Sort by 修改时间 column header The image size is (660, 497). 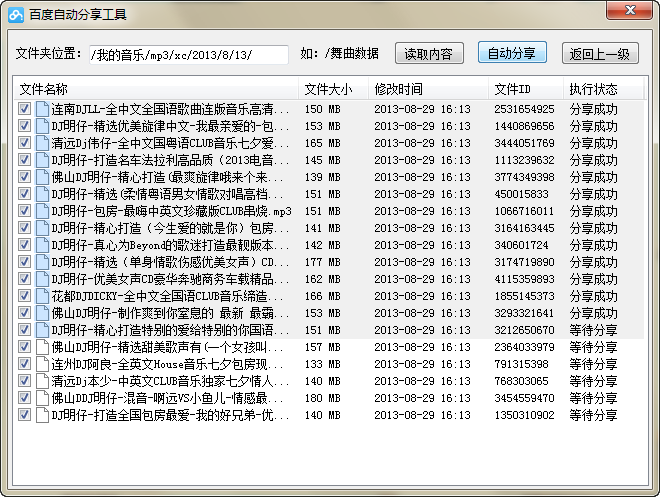(x=428, y=89)
